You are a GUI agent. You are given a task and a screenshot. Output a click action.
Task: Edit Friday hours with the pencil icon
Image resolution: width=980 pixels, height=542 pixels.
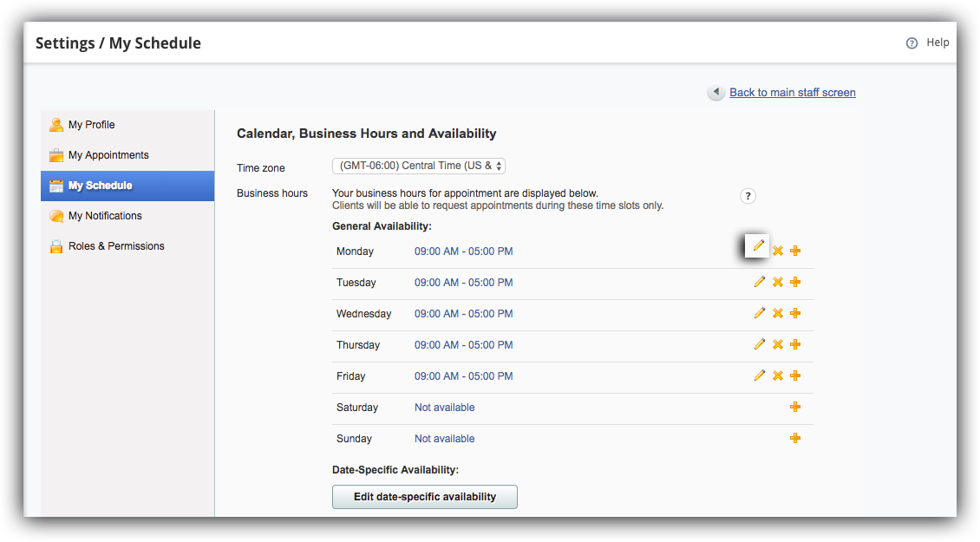pos(760,375)
